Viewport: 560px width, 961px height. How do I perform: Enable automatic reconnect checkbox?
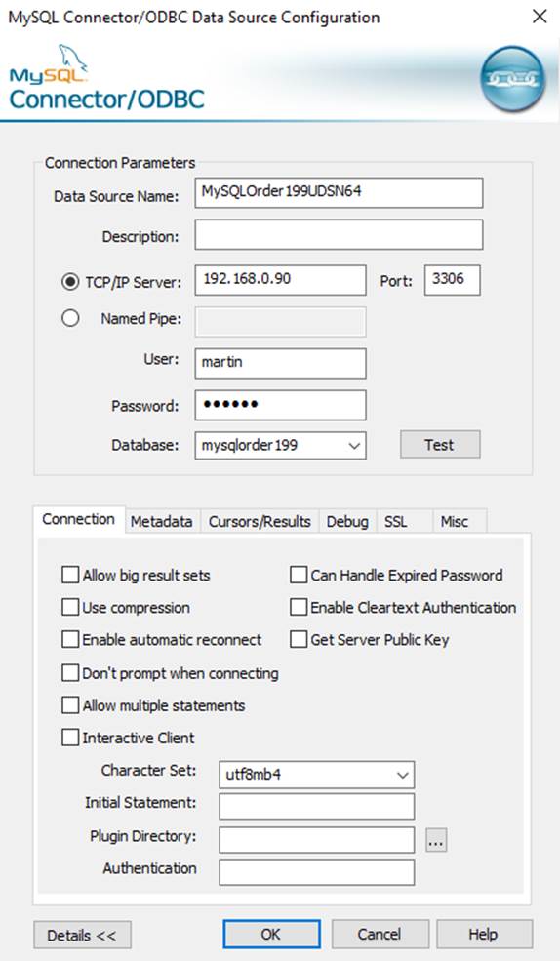[x=70, y=640]
